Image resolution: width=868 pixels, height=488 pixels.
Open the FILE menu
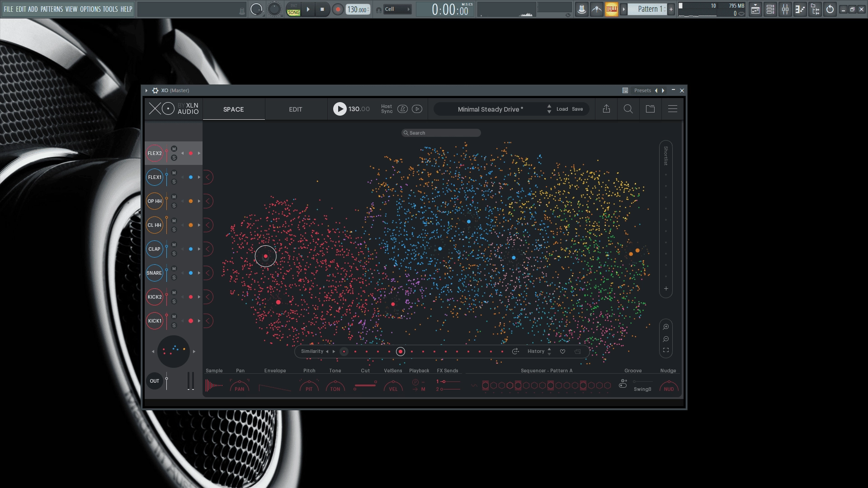(x=9, y=9)
